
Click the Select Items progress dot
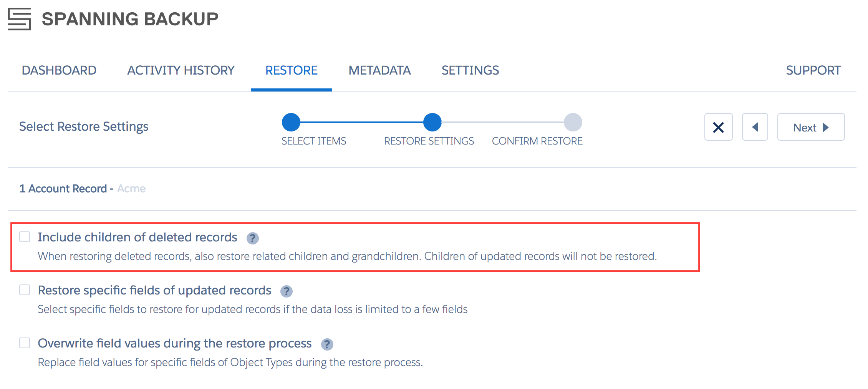[291, 121]
